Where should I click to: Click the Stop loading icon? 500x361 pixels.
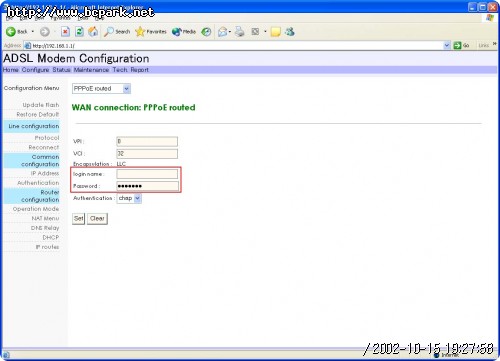point(65,32)
